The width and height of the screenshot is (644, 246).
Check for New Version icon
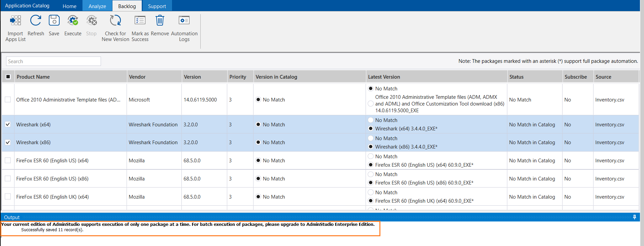click(x=115, y=20)
